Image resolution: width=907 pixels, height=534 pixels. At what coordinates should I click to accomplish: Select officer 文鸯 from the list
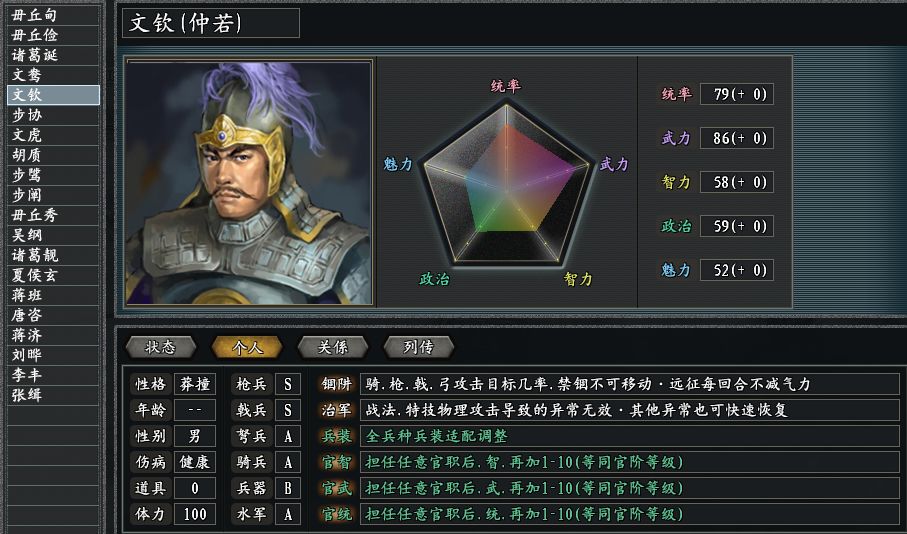pyautogui.click(x=52, y=75)
